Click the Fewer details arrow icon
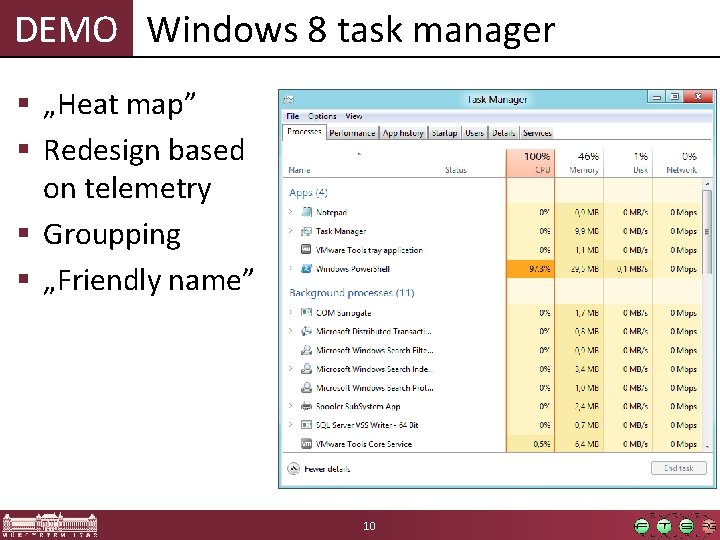The width and height of the screenshot is (720, 540). pos(293,468)
